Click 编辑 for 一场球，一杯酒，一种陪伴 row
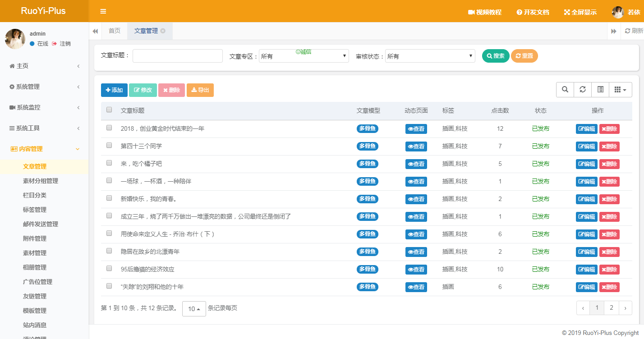Viewport: 644px width, 339px height. click(586, 182)
